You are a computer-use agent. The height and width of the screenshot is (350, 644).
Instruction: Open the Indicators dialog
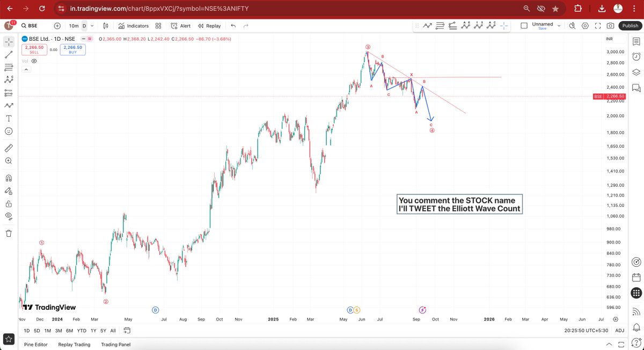[133, 26]
